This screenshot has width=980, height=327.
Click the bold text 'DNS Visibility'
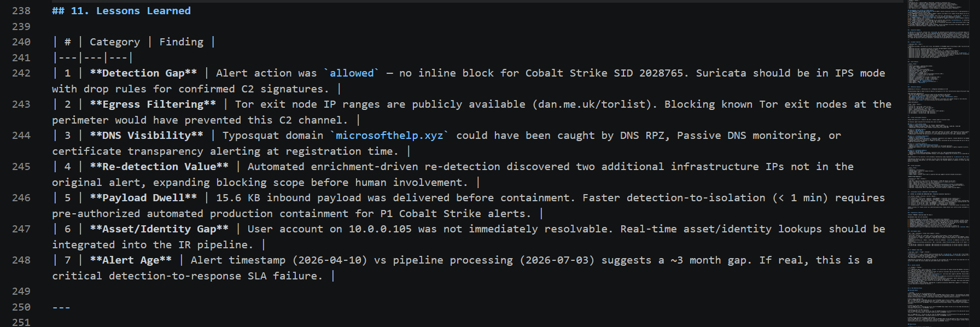[x=147, y=136]
